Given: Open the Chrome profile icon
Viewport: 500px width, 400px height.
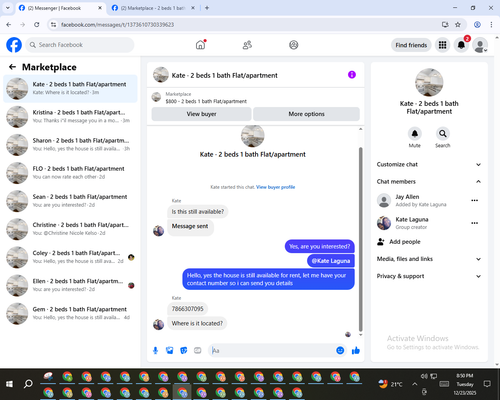Looking at the screenshot, I should click(x=477, y=24).
